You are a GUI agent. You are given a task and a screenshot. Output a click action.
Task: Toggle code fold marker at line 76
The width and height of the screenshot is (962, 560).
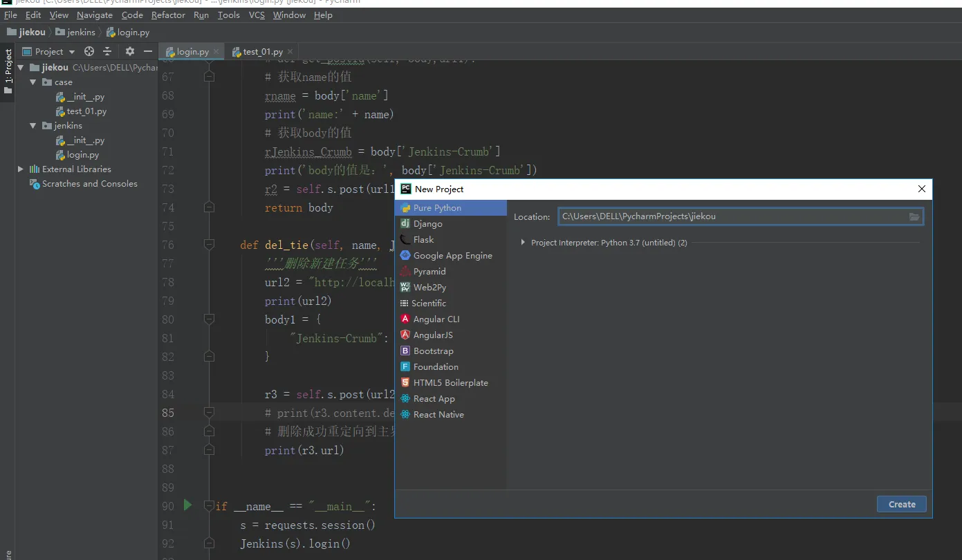tap(209, 245)
